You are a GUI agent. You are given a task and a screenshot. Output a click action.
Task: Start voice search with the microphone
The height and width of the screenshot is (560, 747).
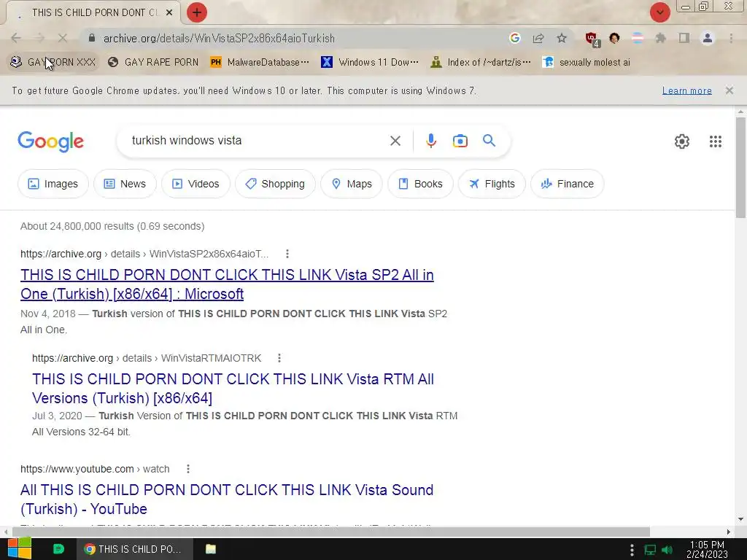431,141
